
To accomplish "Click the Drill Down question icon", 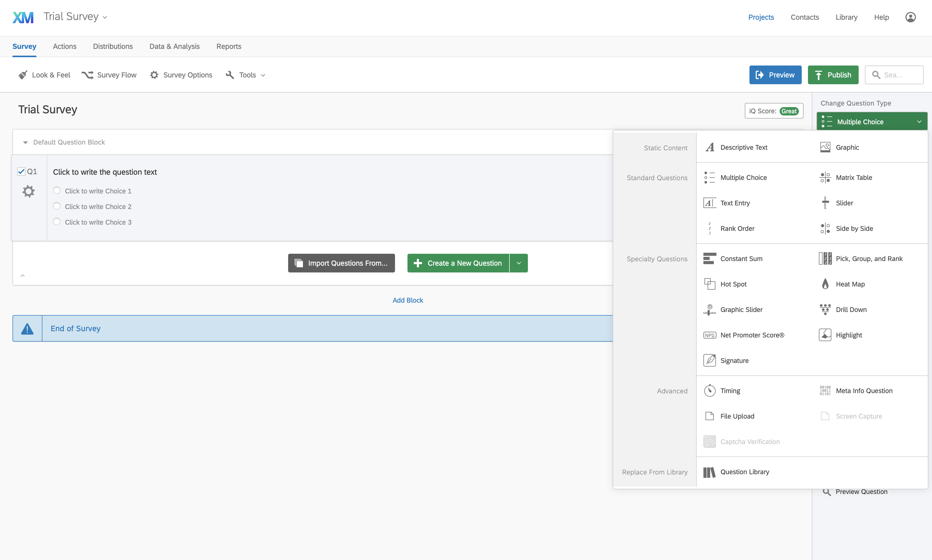I will (x=825, y=309).
